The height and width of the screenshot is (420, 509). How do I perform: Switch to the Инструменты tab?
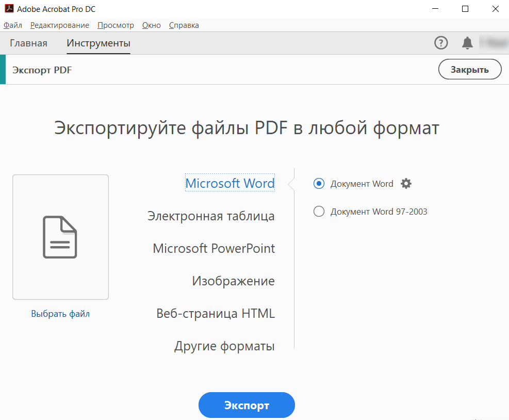click(98, 43)
